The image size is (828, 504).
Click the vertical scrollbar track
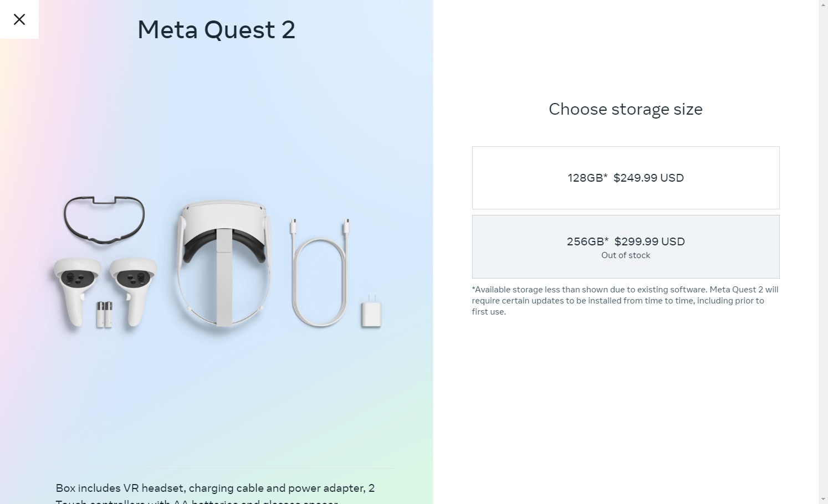(x=823, y=249)
